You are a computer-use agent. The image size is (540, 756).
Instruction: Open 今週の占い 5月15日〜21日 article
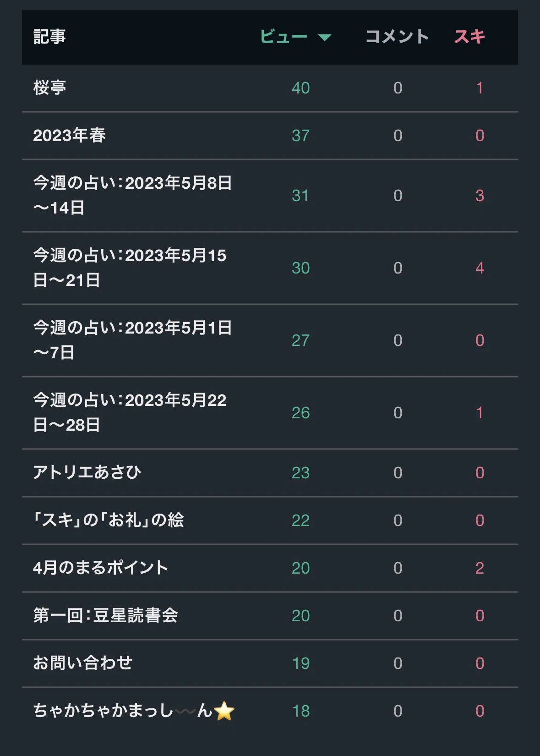pyautogui.click(x=130, y=268)
